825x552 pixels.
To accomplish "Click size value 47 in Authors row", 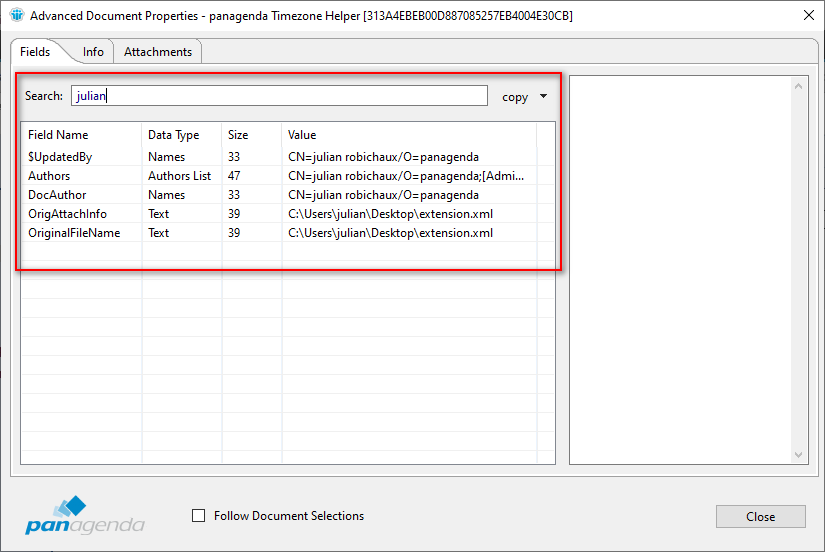I will tap(234, 176).
